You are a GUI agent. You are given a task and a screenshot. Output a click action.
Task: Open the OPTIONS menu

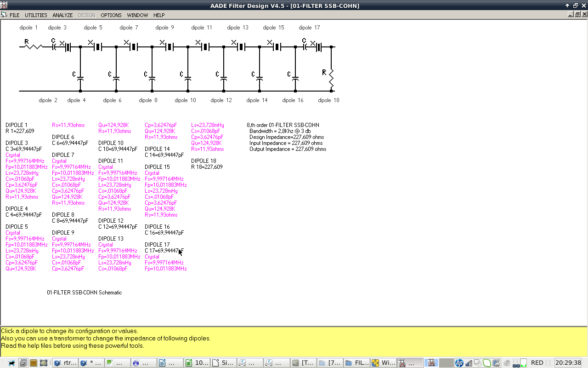tap(111, 15)
